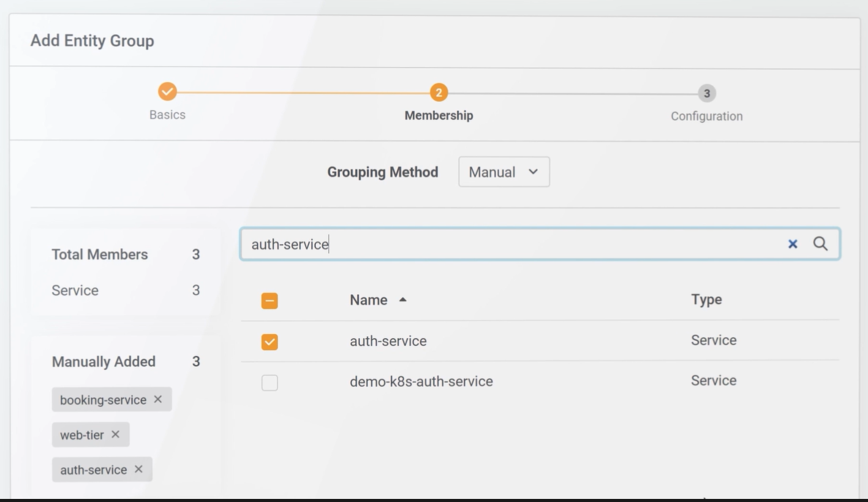Click the search magnifier icon
Image resolution: width=868 pixels, height=502 pixels.
point(821,243)
